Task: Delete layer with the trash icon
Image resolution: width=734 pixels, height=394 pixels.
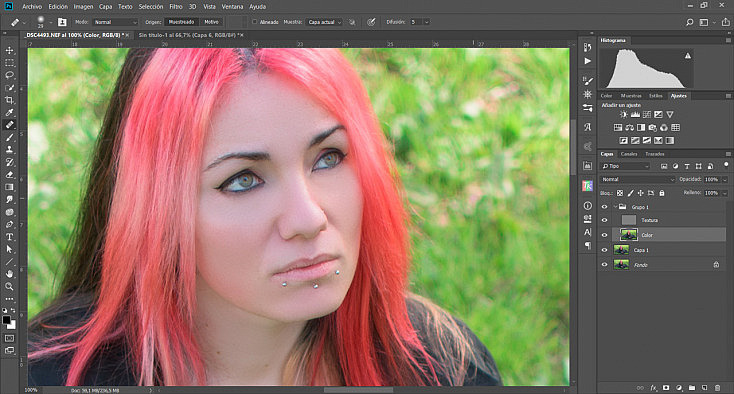Action: click(x=718, y=387)
